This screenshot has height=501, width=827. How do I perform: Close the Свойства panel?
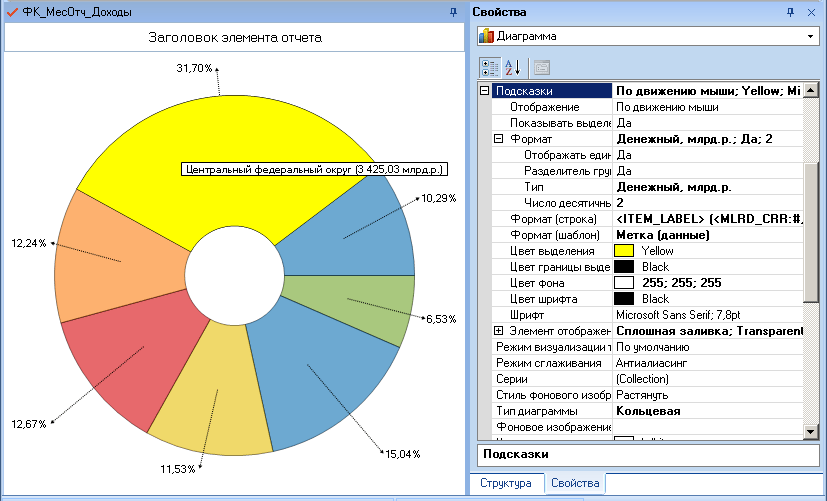(811, 12)
